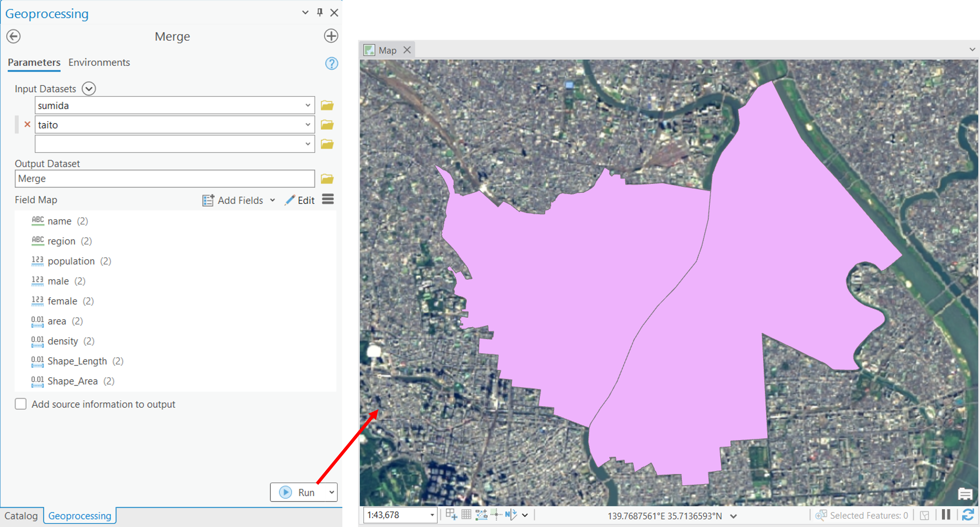Switch to the Catalog pane tab

(21, 516)
